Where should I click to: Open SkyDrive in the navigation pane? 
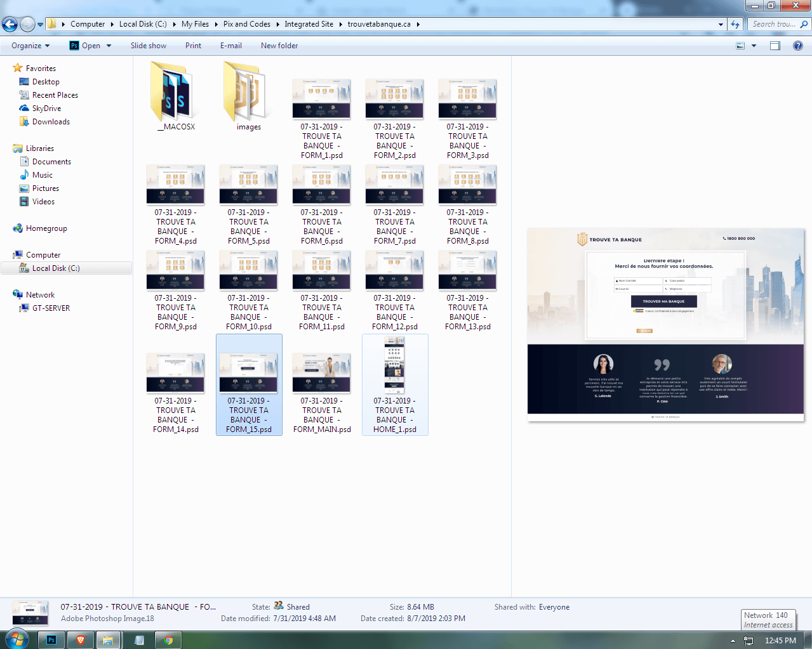(46, 108)
